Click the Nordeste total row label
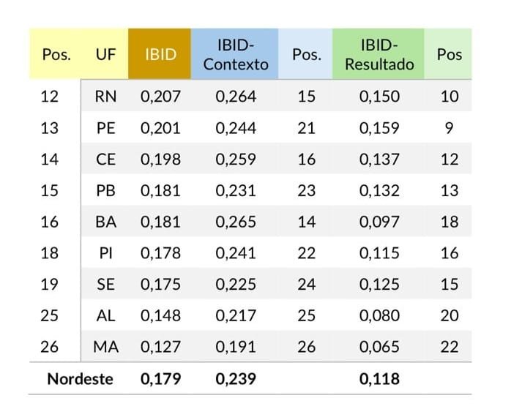 click(x=80, y=379)
